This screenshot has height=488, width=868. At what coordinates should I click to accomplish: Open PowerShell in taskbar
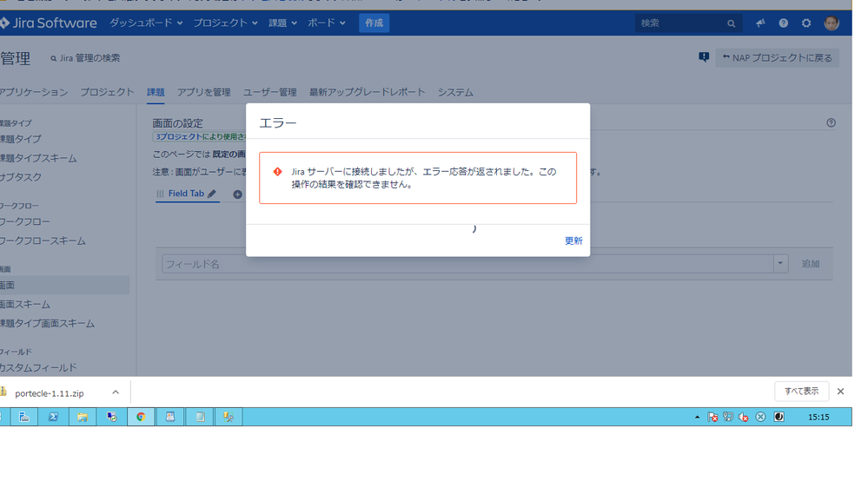[x=53, y=417]
